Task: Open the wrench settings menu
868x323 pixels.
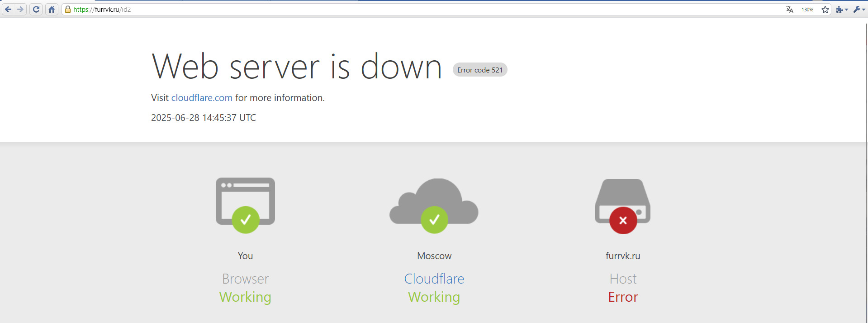Action: pyautogui.click(x=859, y=9)
